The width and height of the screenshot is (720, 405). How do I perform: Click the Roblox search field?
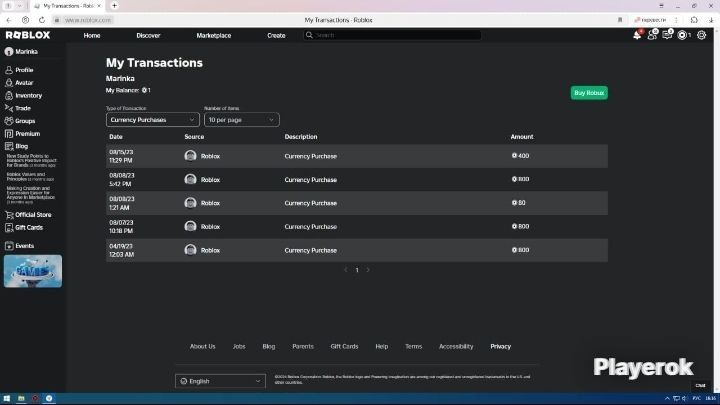[393, 35]
